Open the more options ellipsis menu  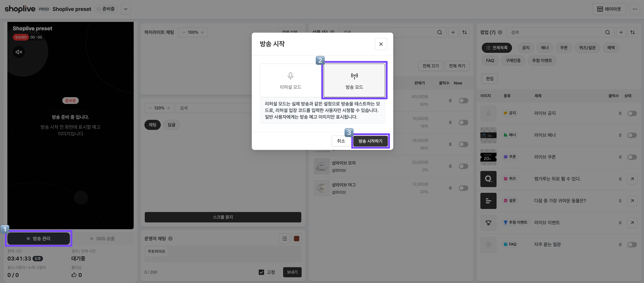635,9
